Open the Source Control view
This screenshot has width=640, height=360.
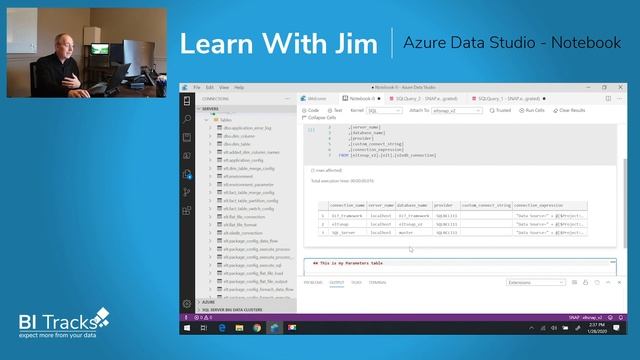(187, 192)
